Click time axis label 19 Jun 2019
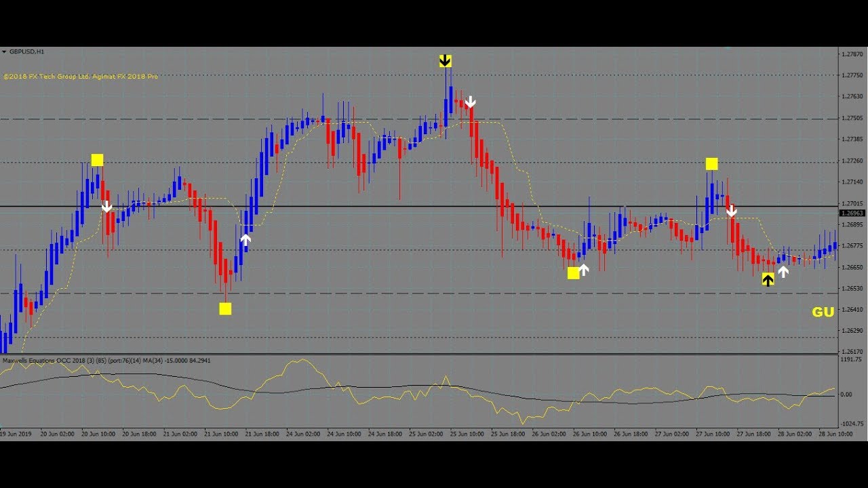The width and height of the screenshot is (868, 488). (16, 433)
